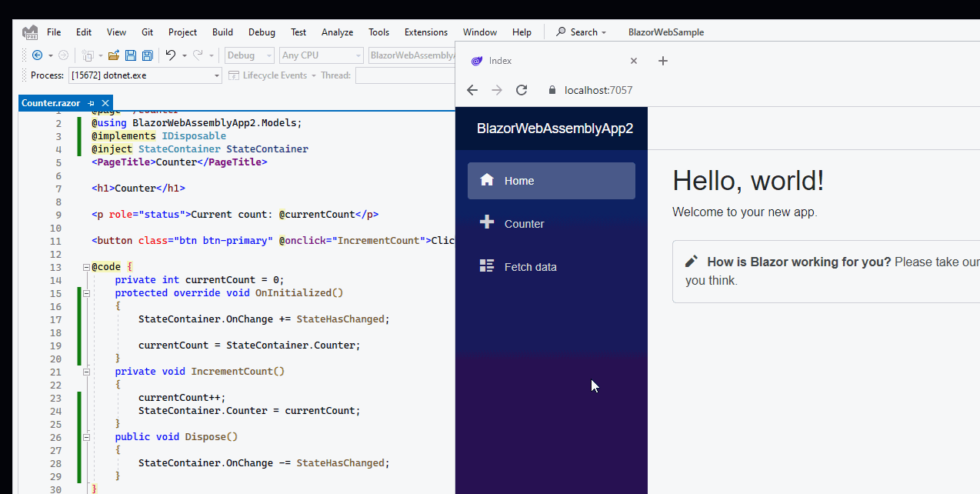Open the Debug configuration dropdown
The height and width of the screenshot is (494, 980).
pos(248,55)
